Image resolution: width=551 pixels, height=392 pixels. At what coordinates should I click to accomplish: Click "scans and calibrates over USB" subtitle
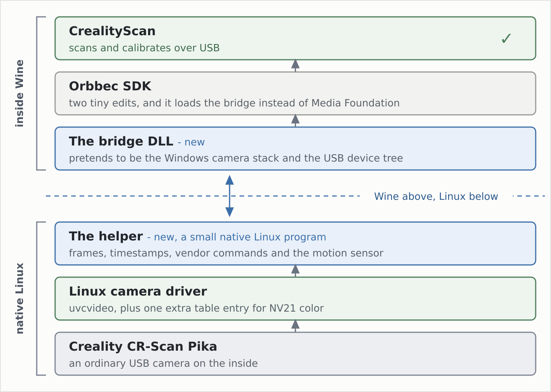coord(144,48)
